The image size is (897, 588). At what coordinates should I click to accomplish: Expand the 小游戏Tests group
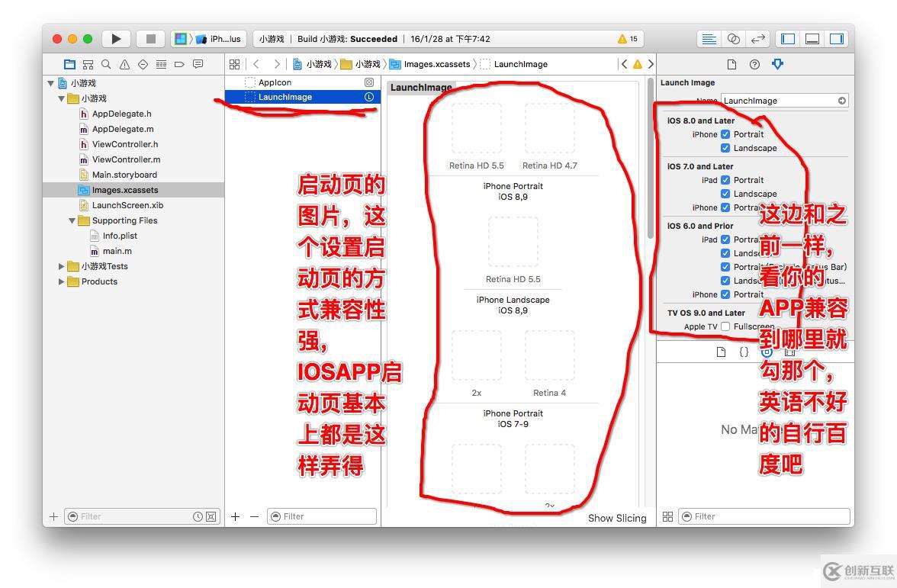tap(61, 267)
